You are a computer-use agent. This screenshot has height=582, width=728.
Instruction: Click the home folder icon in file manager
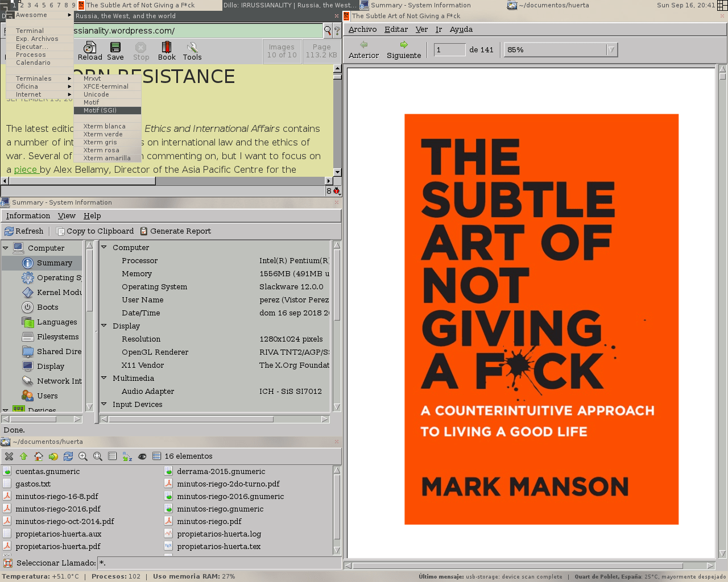point(39,456)
